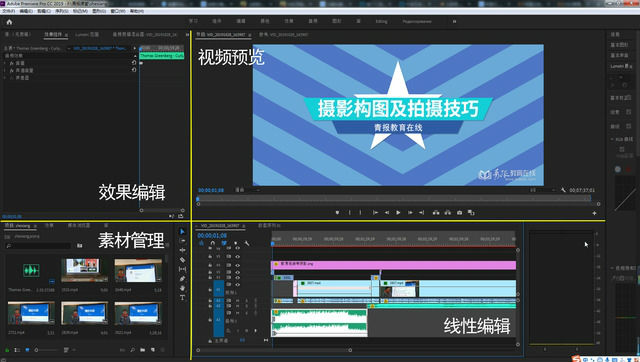Select the Selection arrow tool
This screenshot has width=640, height=362.
(x=182, y=231)
